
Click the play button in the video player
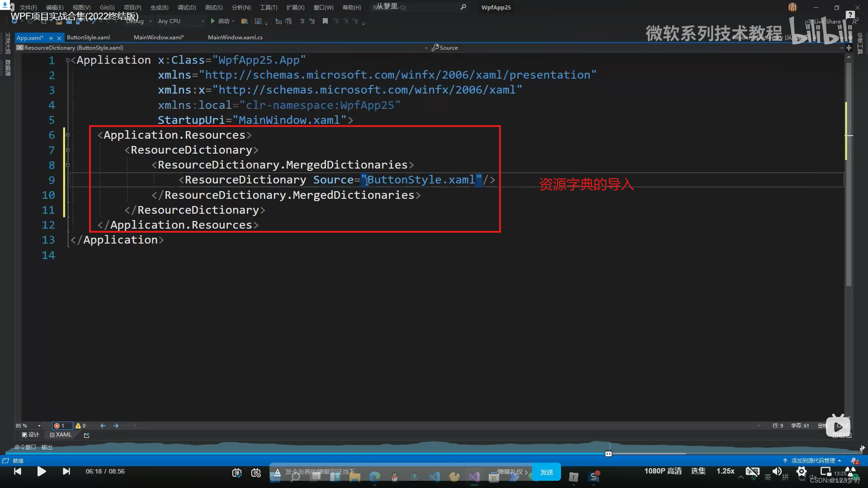click(x=41, y=472)
